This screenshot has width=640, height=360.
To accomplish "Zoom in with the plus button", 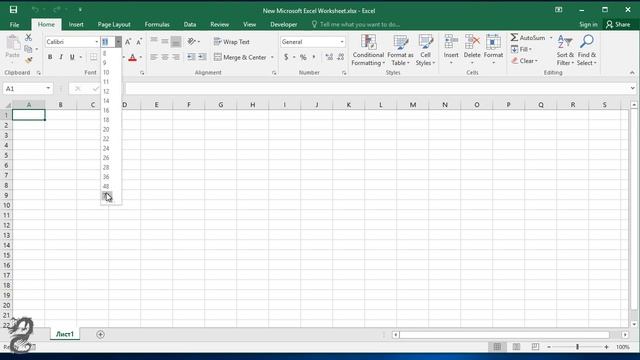I will 607,347.
